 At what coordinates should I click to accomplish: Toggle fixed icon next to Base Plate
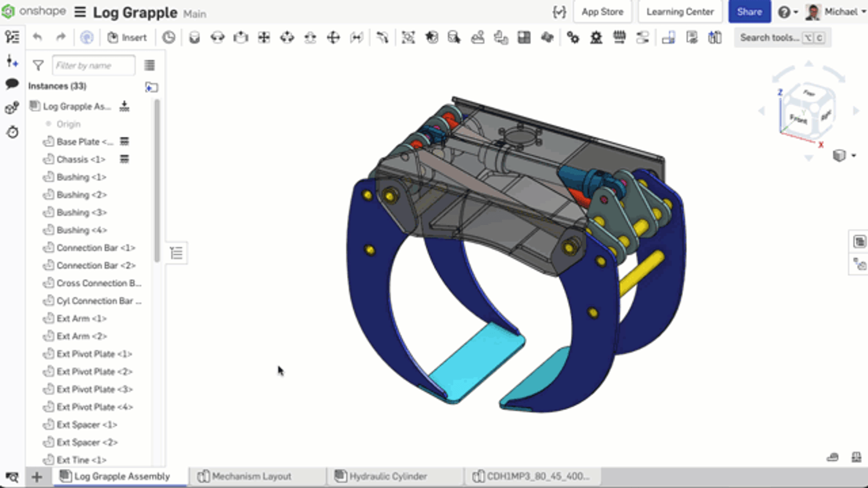point(124,142)
